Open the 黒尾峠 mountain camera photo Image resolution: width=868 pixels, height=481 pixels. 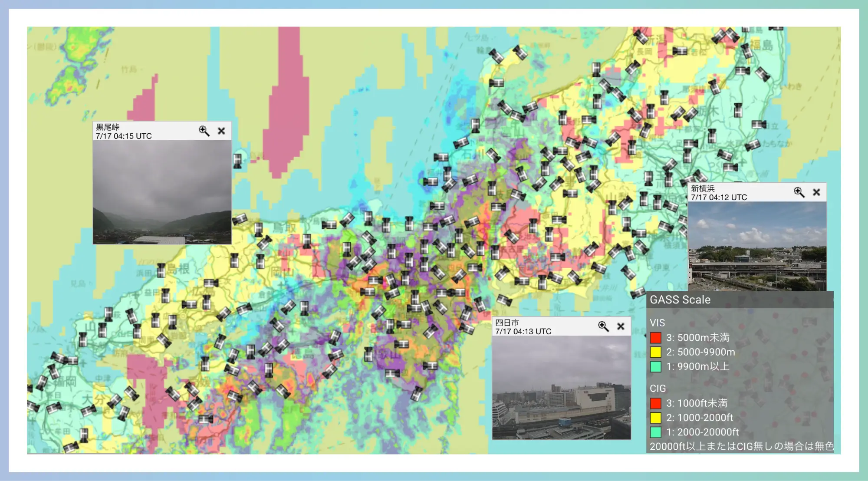[x=162, y=192]
